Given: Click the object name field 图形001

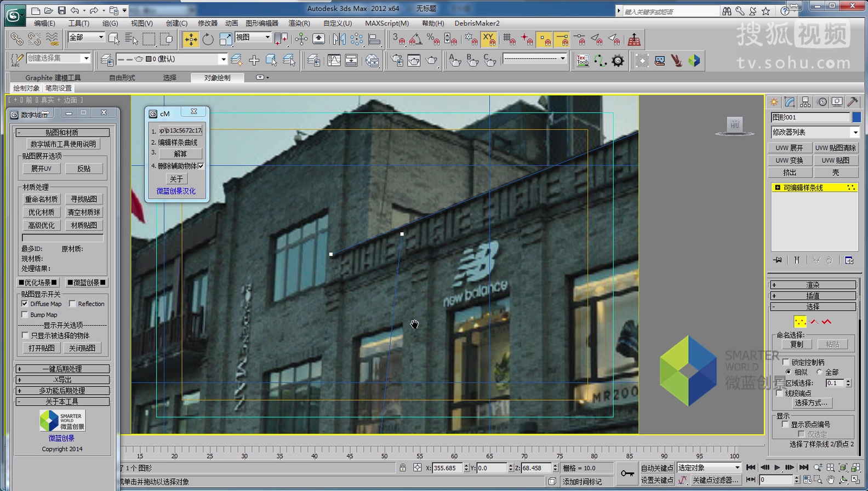Looking at the screenshot, I should click(810, 117).
